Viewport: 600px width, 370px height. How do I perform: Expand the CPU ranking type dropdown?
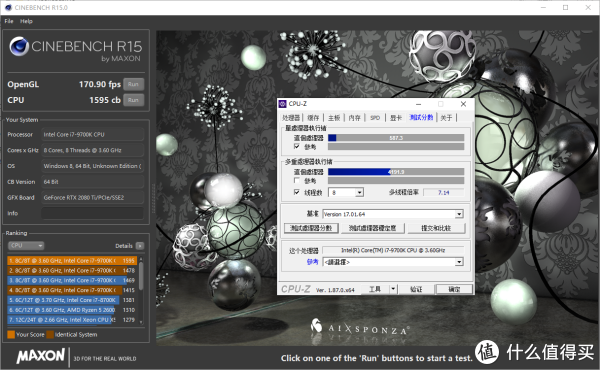tap(26, 246)
